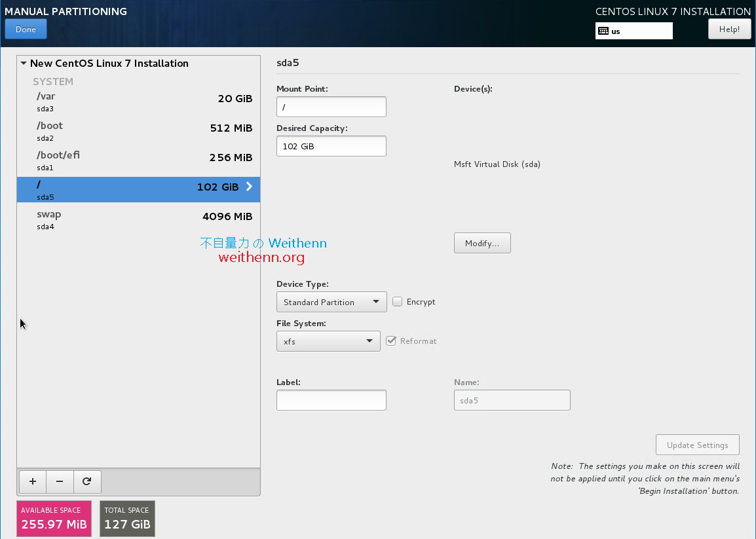Screen dimensions: 756x539
Task: Add a new mount point with plus button
Action: click(x=33, y=481)
